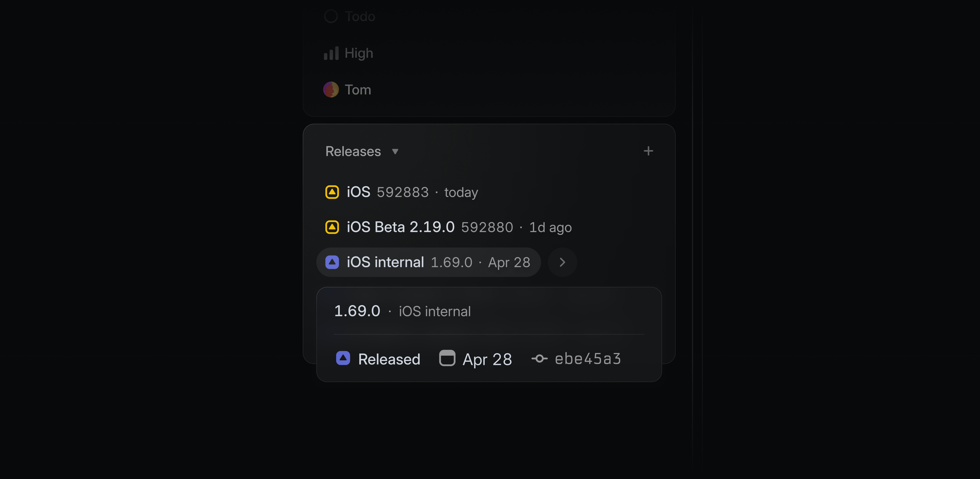Click the Released status icon for 1.69.0
The height and width of the screenshot is (479, 980).
pyautogui.click(x=344, y=358)
